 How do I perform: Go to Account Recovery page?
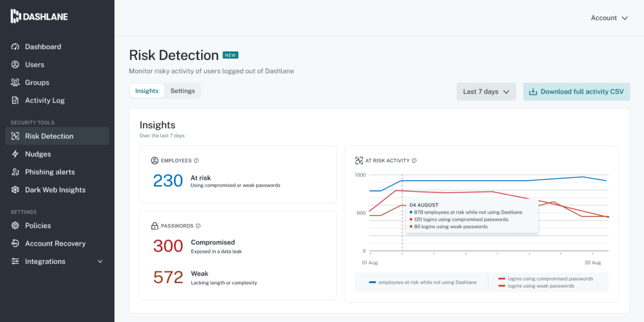(x=55, y=244)
